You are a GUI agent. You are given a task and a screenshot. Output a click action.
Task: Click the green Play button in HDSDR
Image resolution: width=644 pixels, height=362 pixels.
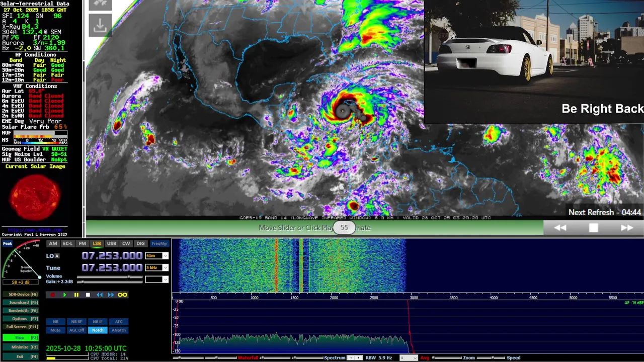(x=64, y=295)
